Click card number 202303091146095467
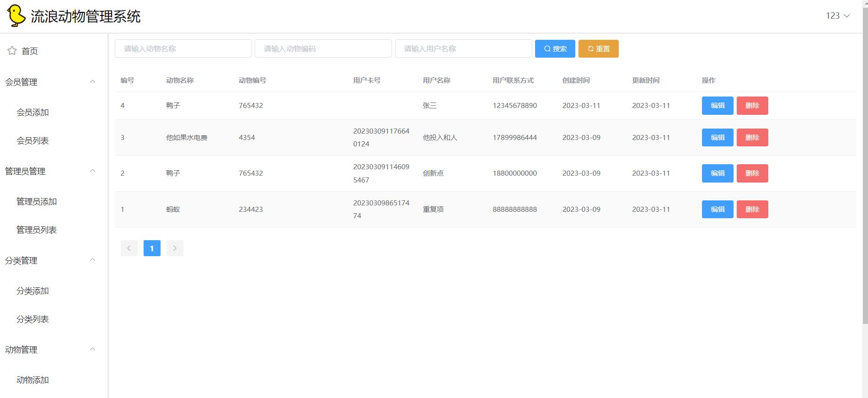The image size is (868, 398). [x=381, y=173]
